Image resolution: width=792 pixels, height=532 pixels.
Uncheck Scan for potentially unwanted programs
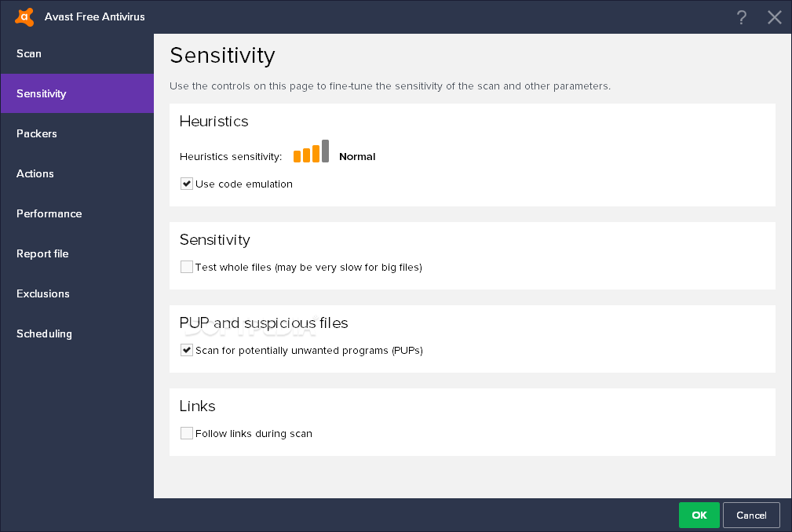click(x=186, y=350)
